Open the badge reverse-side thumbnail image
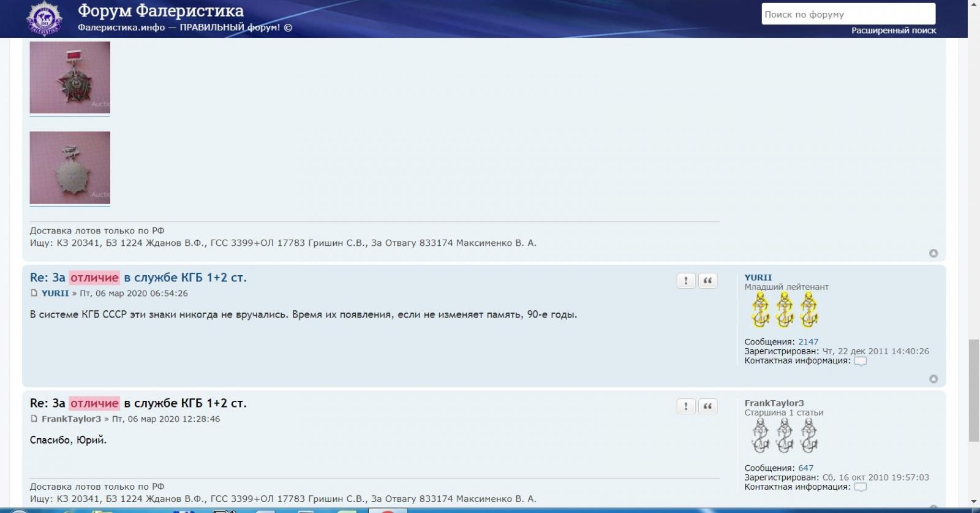Image resolution: width=980 pixels, height=513 pixels. point(70,167)
